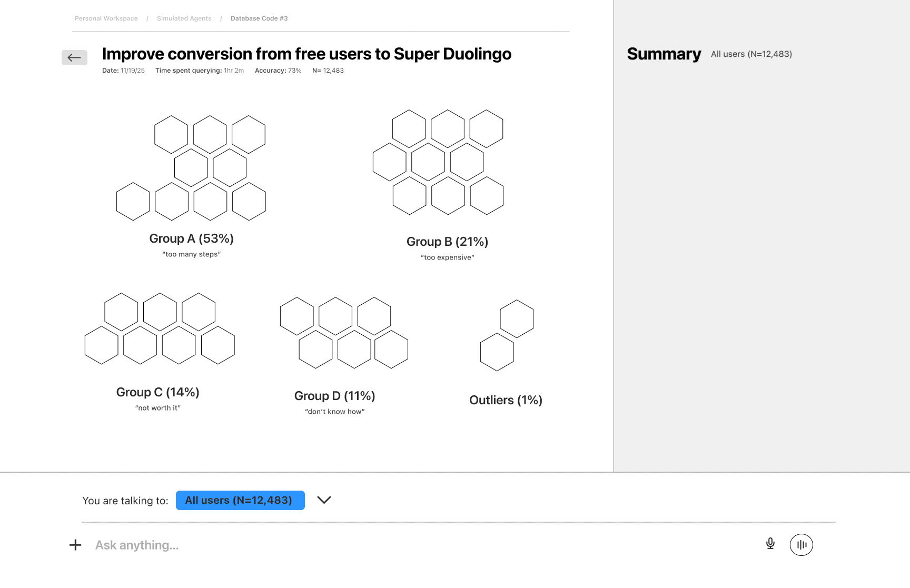Viewport: 910px width, 588px height.
Task: Expand the audience selector chevron
Action: 324,500
